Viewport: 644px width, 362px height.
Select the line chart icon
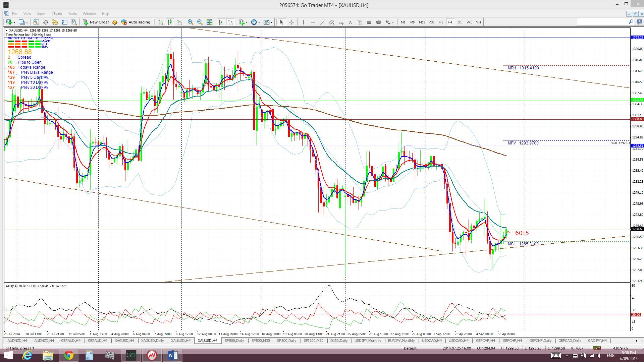click(x=179, y=22)
